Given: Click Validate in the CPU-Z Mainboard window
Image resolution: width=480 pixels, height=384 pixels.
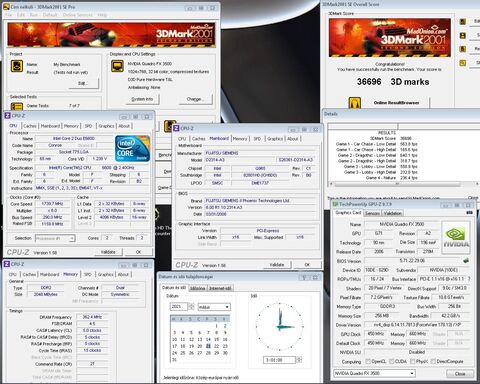Looking at the screenshot, I should tap(277, 265).
